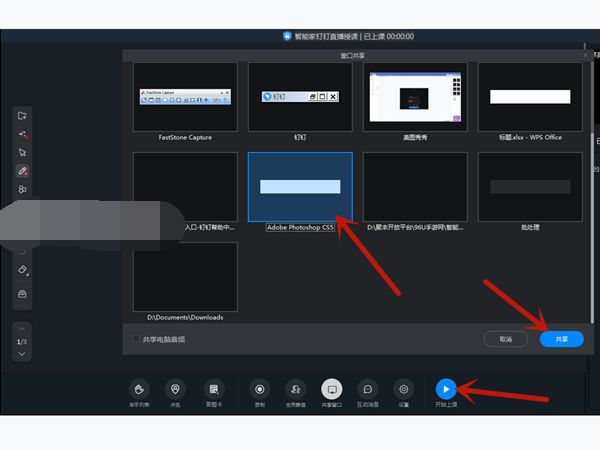Enable the share computer audio checkbox
Image resolution: width=600 pixels, height=450 pixels.
[x=137, y=339]
